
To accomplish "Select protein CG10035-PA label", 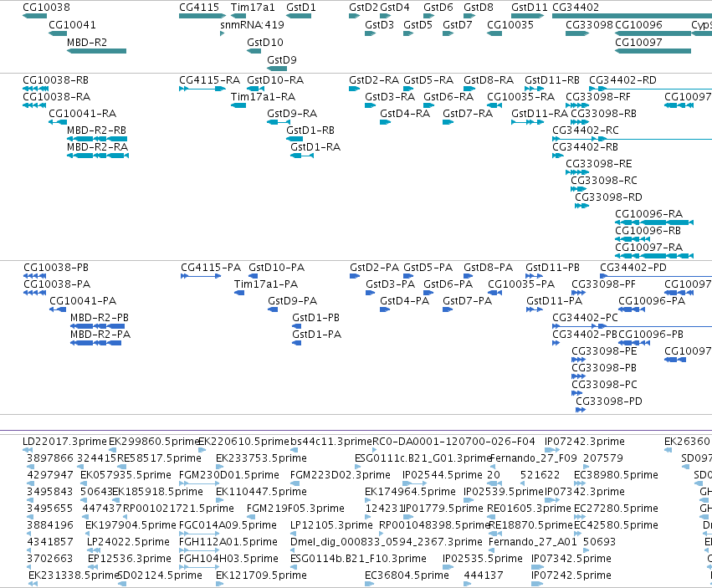I will pyautogui.click(x=521, y=284).
